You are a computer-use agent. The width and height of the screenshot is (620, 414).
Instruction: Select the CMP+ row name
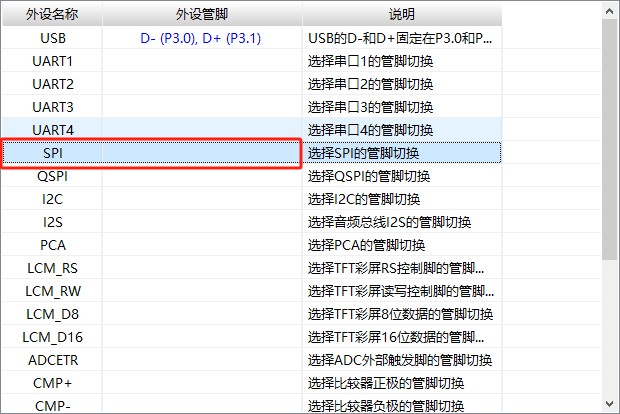click(53, 383)
